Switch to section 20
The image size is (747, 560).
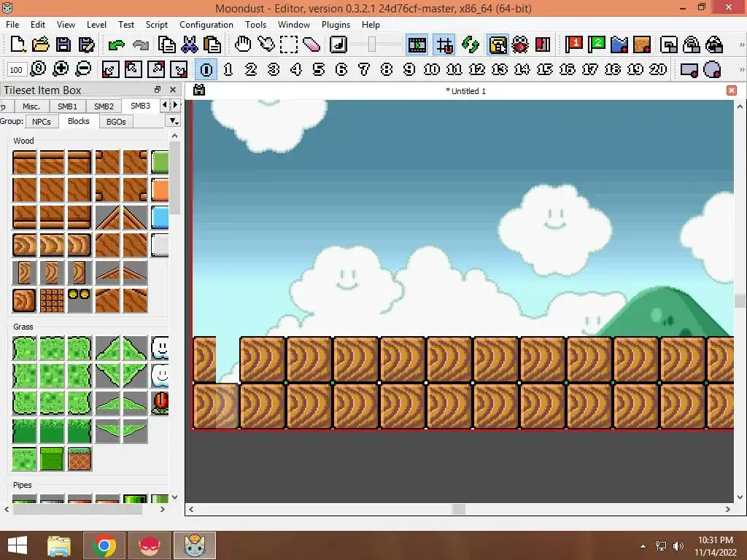pyautogui.click(x=658, y=69)
